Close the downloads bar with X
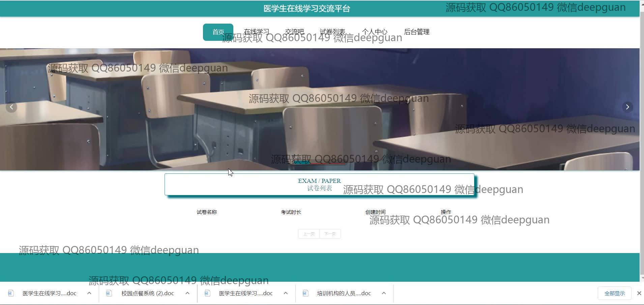This screenshot has width=644, height=305. [x=639, y=293]
